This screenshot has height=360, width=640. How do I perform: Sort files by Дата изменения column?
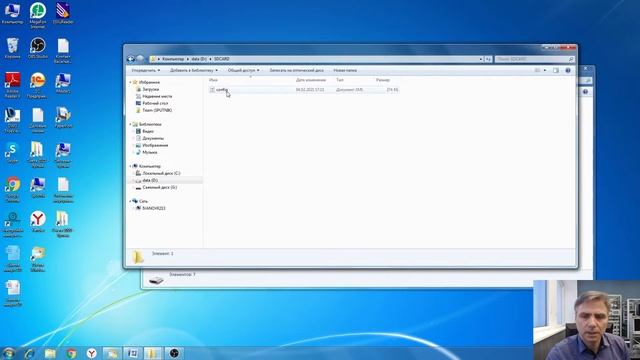click(x=311, y=80)
